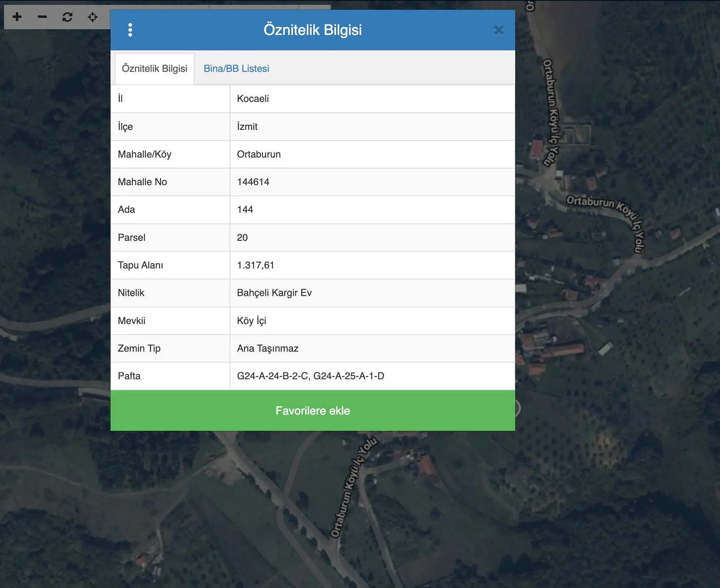Screen dimensions: 720x588
Task: Zoom in with the plus icon
Action: pyautogui.click(x=17, y=17)
